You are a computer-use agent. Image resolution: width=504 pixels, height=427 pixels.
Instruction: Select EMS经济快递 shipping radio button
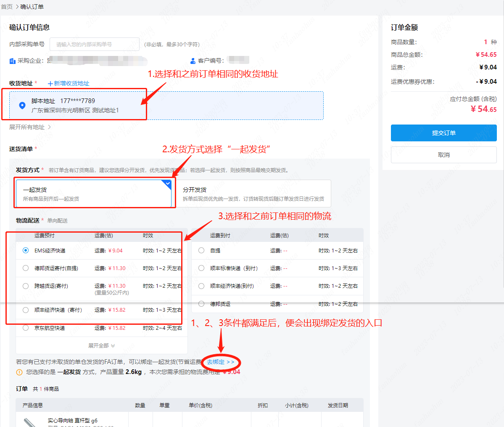point(26,250)
